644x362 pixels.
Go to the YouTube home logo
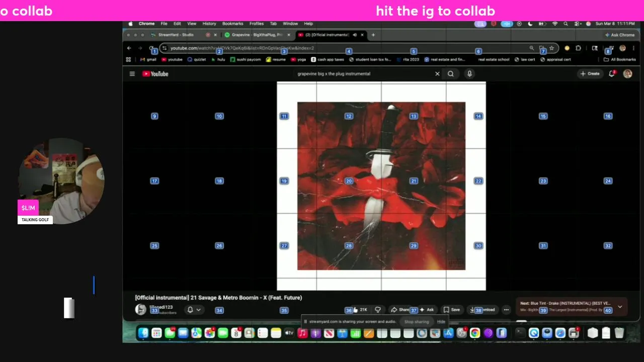[155, 74]
